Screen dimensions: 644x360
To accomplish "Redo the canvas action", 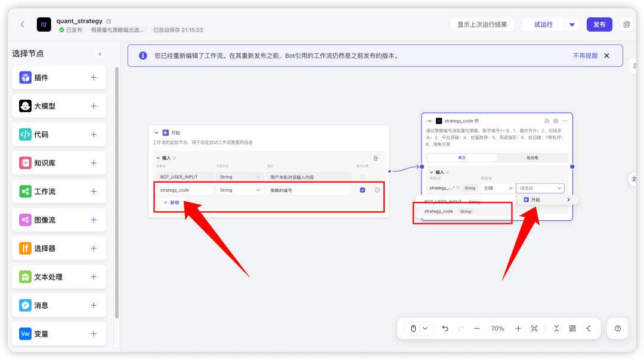I will point(461,328).
